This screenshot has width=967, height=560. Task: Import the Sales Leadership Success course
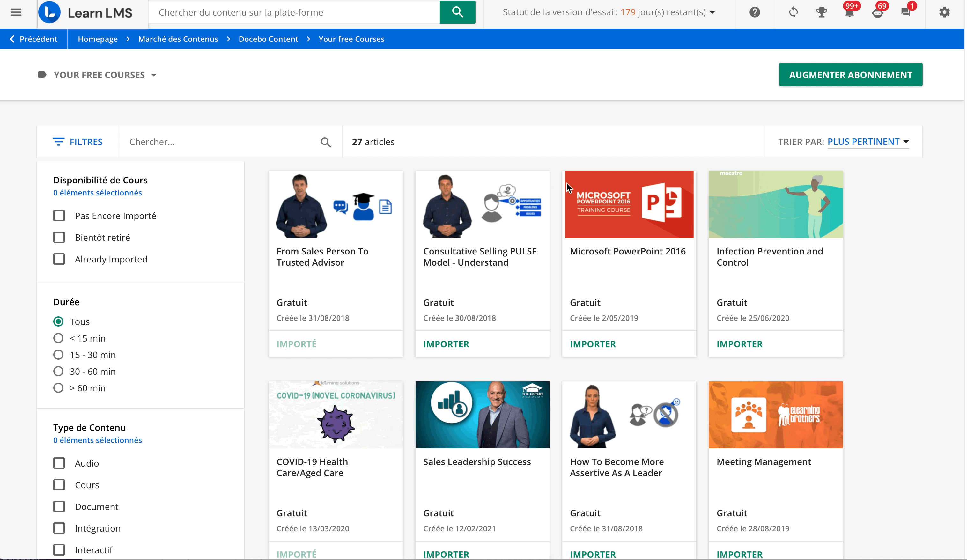tap(446, 555)
